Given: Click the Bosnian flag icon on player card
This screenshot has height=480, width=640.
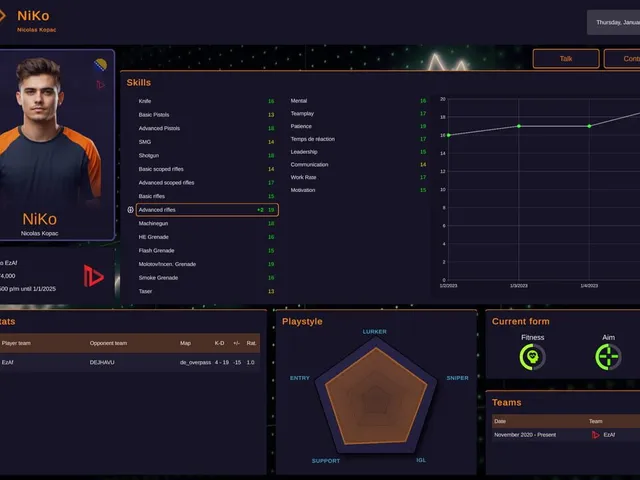Looking at the screenshot, I should click(x=100, y=65).
